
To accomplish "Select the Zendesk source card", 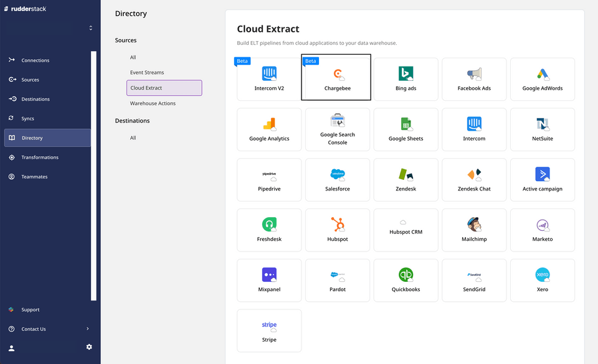I will click(x=406, y=180).
